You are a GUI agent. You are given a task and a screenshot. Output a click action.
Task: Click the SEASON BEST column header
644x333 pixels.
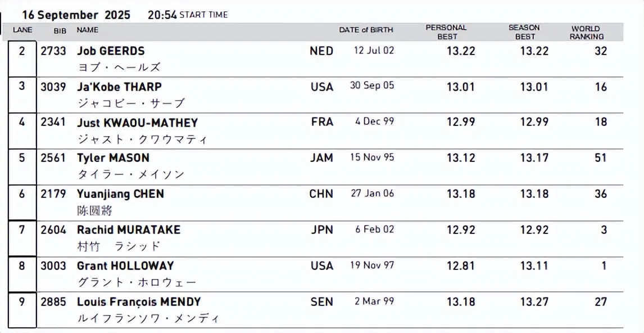524,32
